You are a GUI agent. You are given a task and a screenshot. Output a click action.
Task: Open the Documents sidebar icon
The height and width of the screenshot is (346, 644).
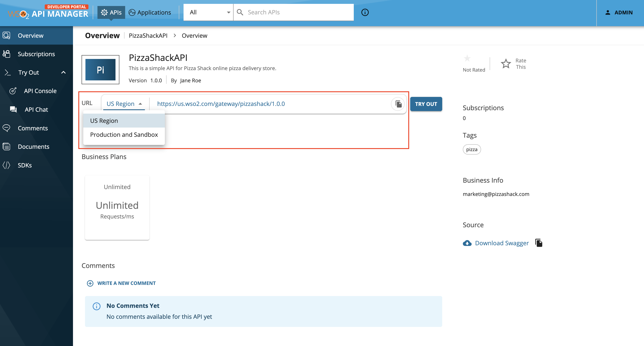click(6, 147)
